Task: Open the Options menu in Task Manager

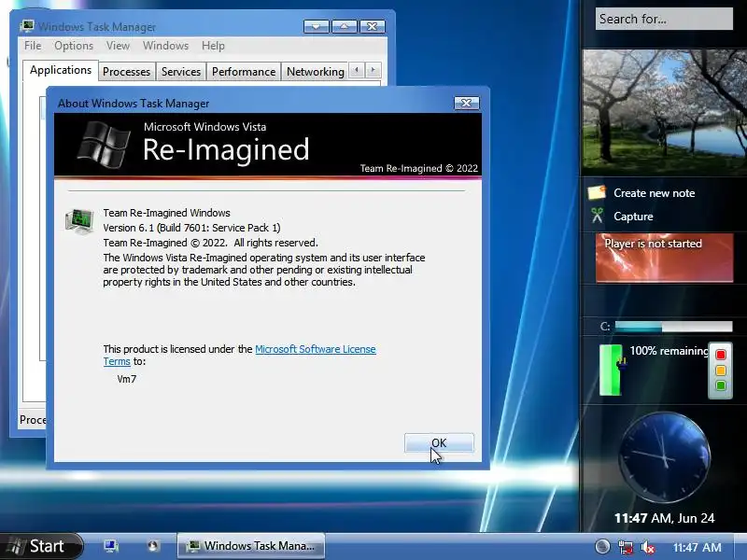Action: [x=74, y=46]
